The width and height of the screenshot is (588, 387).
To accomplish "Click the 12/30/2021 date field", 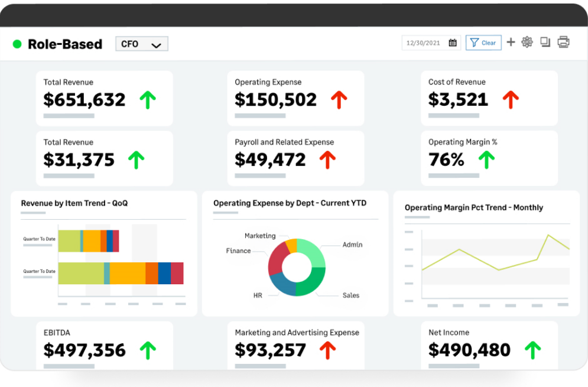I will [x=425, y=43].
